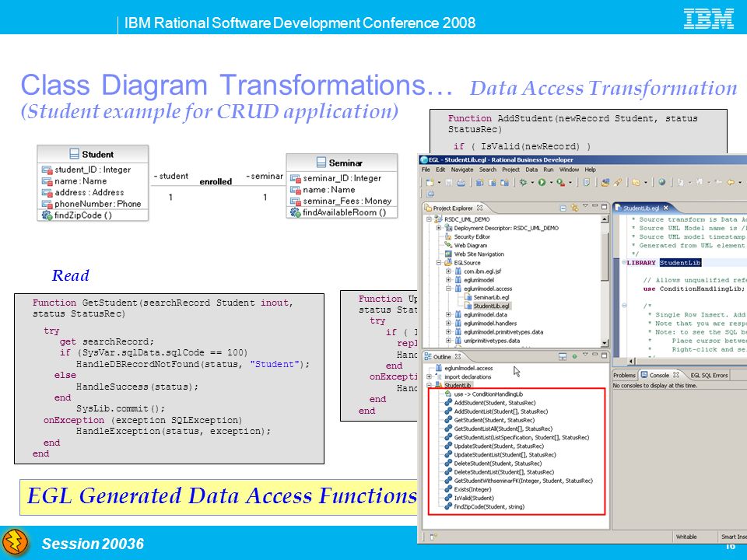The height and width of the screenshot is (560, 747).
Task: Select the Project Explorer tab
Action: click(x=453, y=208)
